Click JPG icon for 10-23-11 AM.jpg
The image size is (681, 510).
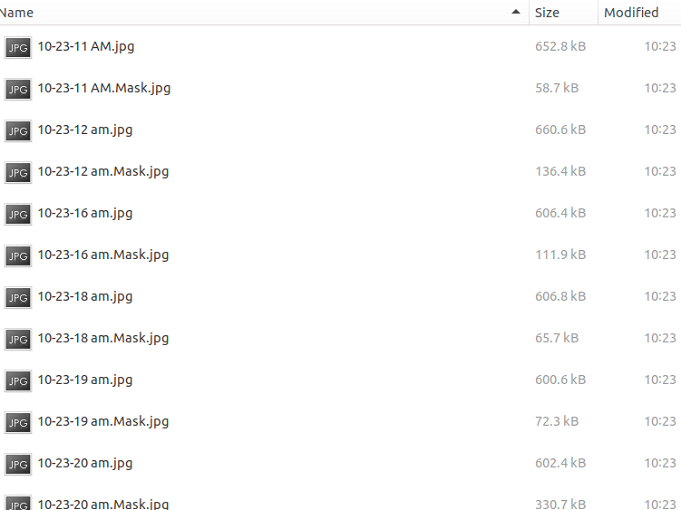pos(18,47)
